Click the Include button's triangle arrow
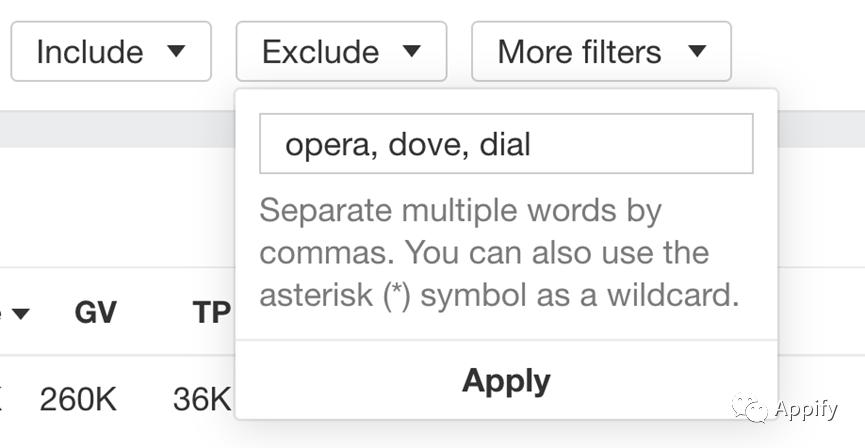The width and height of the screenshot is (865, 448). pyautogui.click(x=176, y=51)
